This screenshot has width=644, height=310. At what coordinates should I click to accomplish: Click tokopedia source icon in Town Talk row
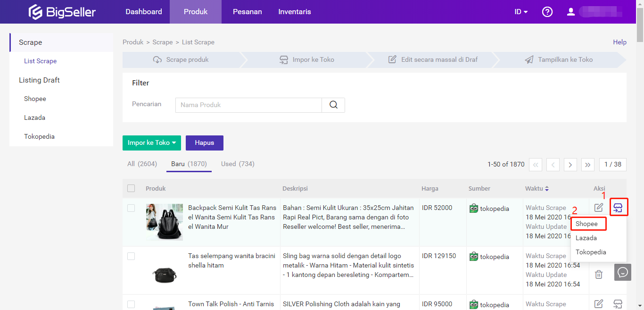click(x=474, y=304)
